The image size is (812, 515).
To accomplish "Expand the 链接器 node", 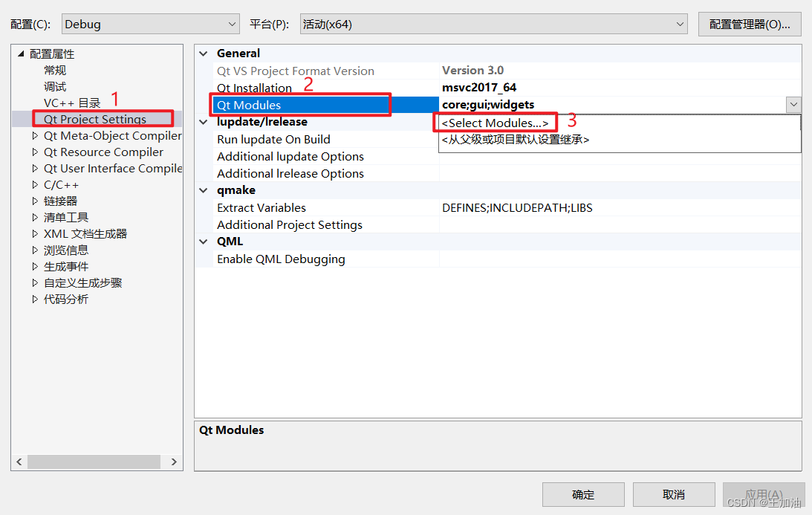I will click(x=35, y=201).
